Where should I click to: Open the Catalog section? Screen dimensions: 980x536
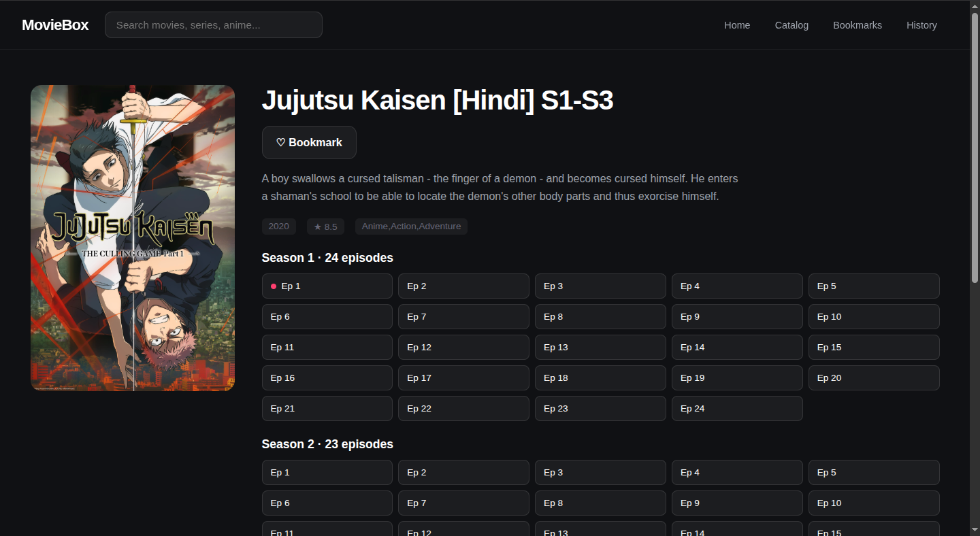791,25
